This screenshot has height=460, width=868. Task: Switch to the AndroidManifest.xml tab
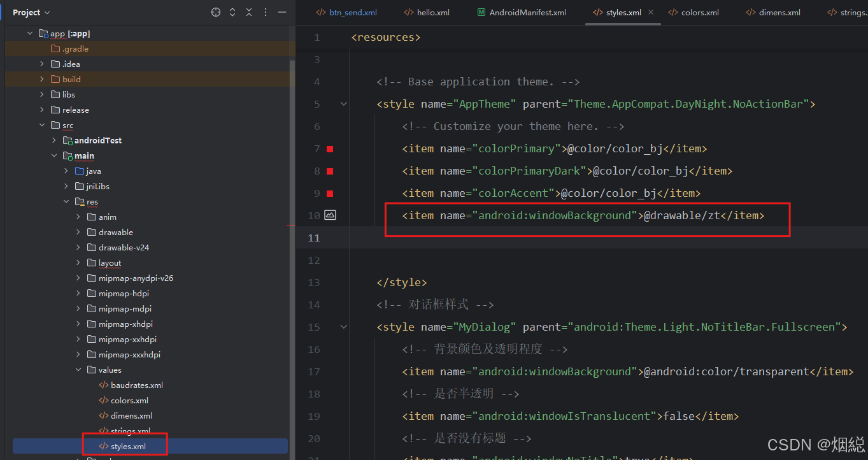522,12
